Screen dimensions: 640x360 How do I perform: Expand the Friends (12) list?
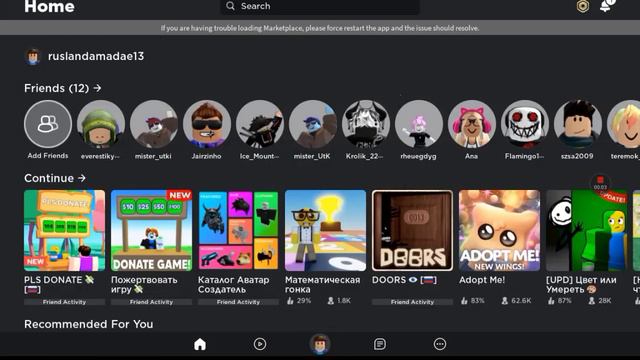point(62,88)
